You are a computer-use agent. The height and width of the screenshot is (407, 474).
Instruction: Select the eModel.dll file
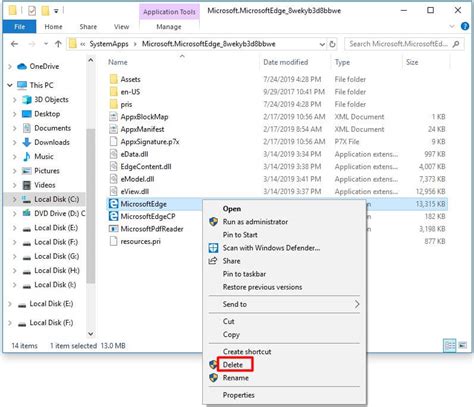point(137,179)
